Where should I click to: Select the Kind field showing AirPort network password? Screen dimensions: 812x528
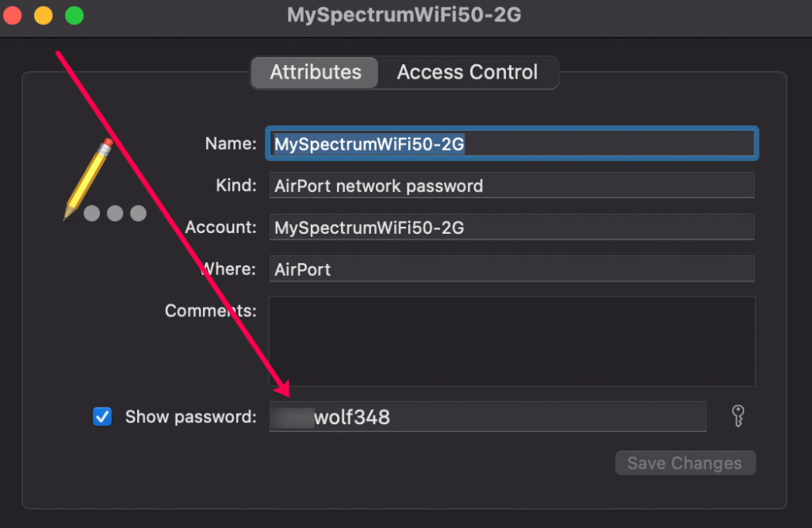coord(511,186)
